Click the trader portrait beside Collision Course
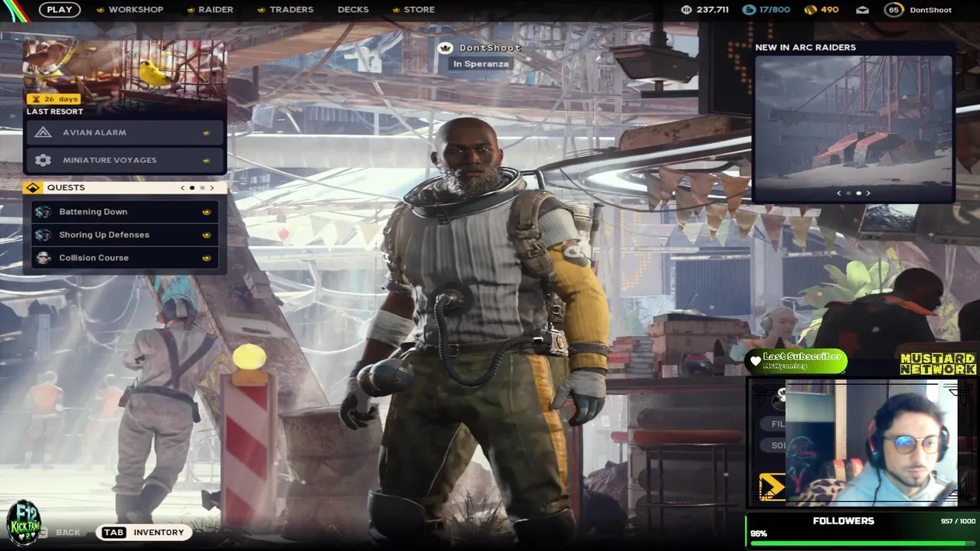The image size is (980, 551). pyautogui.click(x=44, y=258)
